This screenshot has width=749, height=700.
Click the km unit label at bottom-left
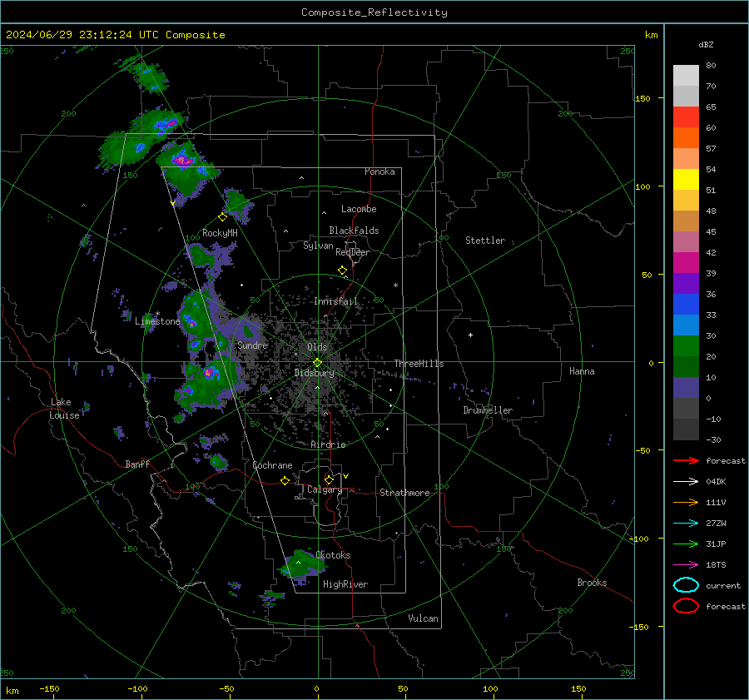(x=12, y=691)
